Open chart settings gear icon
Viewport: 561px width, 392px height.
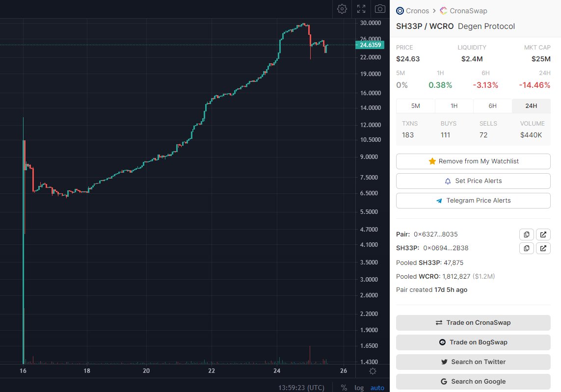pos(342,9)
